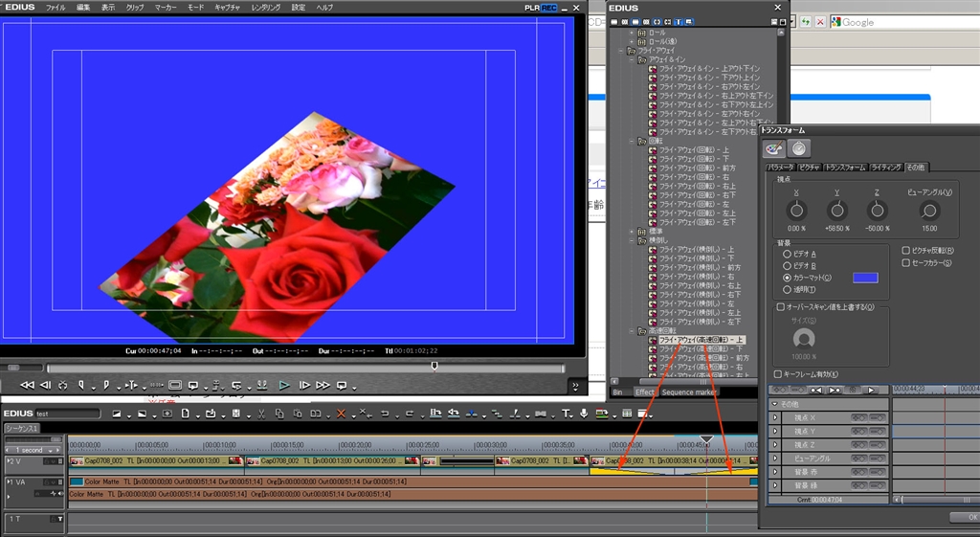
Task: Click the blue color matte swatch
Action: point(865,278)
